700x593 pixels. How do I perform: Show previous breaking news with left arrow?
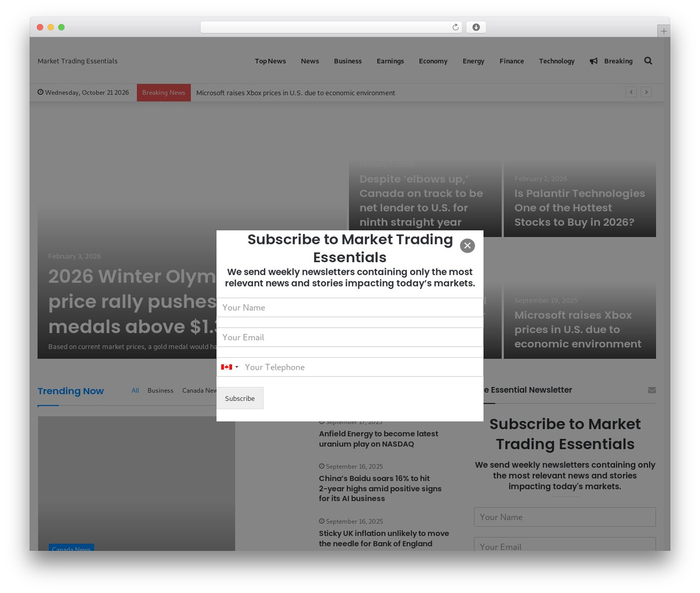pos(631,92)
